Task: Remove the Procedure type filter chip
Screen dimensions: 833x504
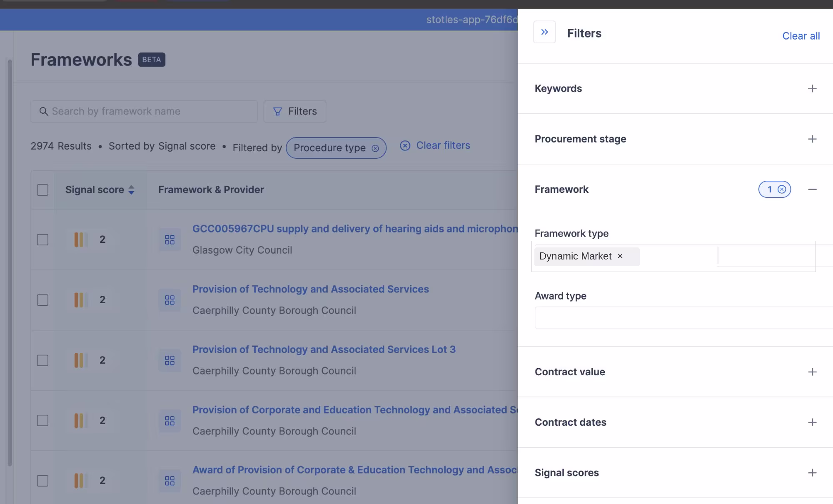Action: pyautogui.click(x=375, y=148)
